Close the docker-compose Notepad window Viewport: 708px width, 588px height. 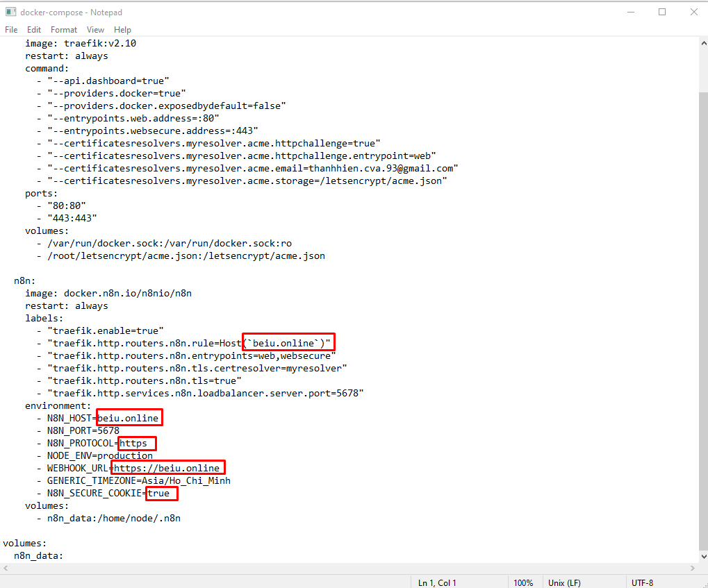[x=694, y=12]
